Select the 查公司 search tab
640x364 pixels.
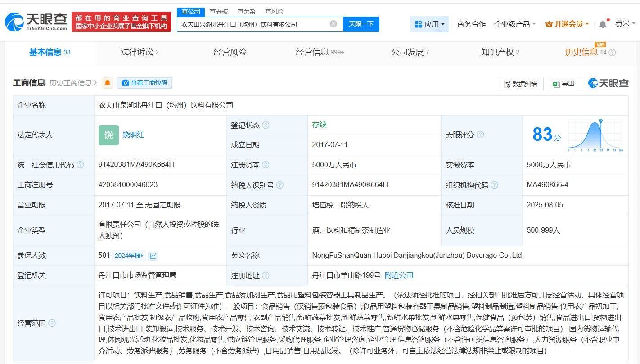[191, 12]
